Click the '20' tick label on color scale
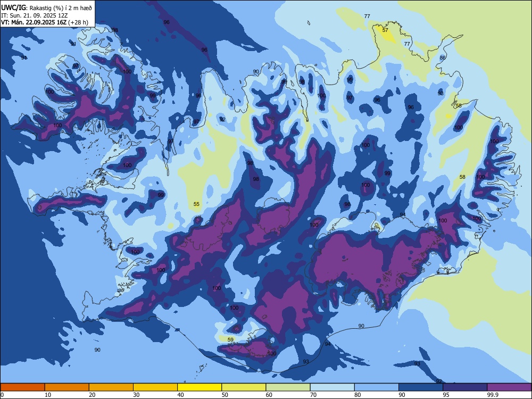532x399 pixels. [x=92, y=395]
